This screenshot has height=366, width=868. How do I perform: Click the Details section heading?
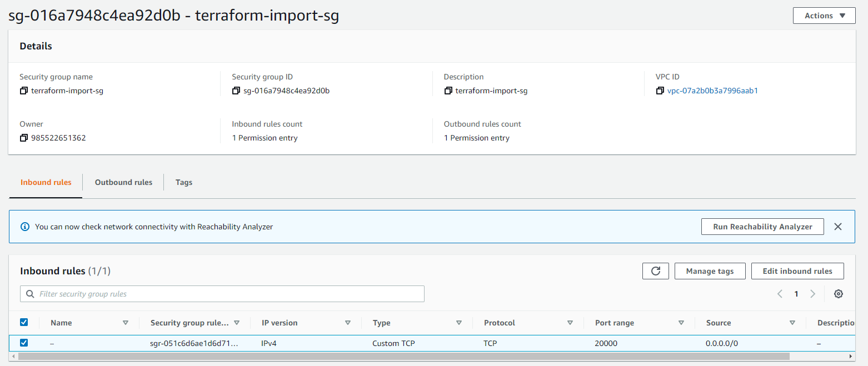36,46
